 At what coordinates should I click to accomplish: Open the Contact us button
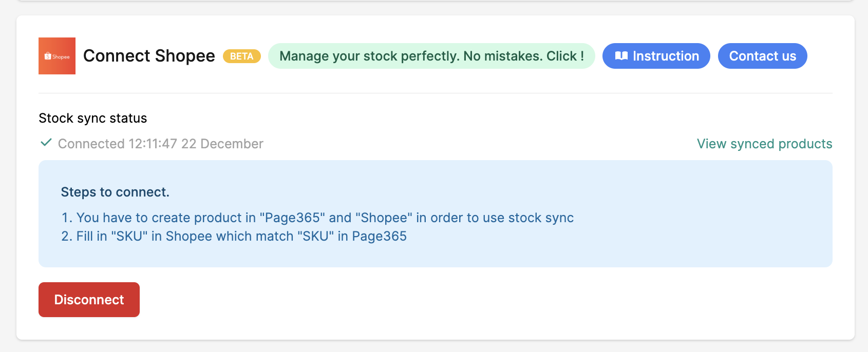pos(763,56)
